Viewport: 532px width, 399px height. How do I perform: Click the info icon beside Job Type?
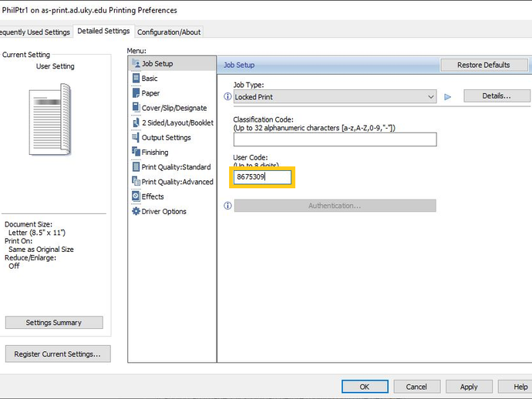coord(227,97)
